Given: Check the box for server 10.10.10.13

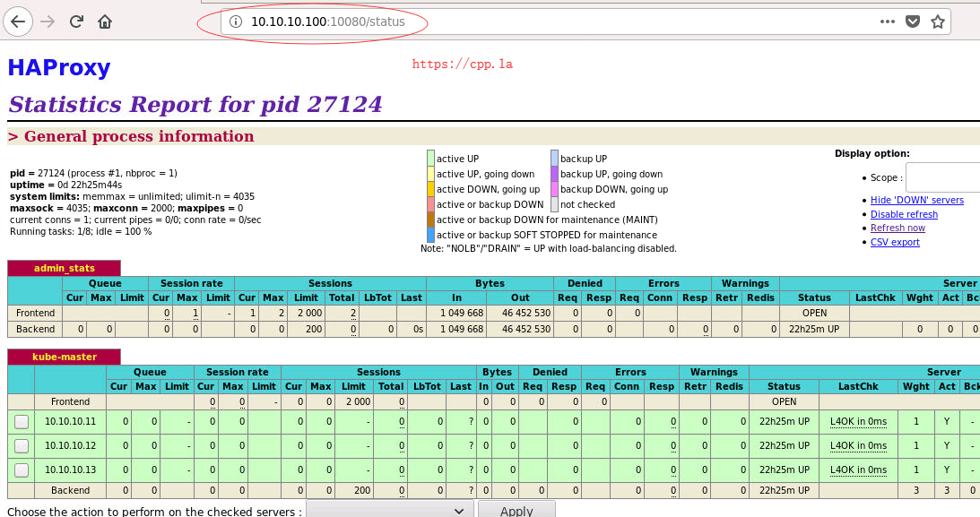Looking at the screenshot, I should (x=22, y=470).
